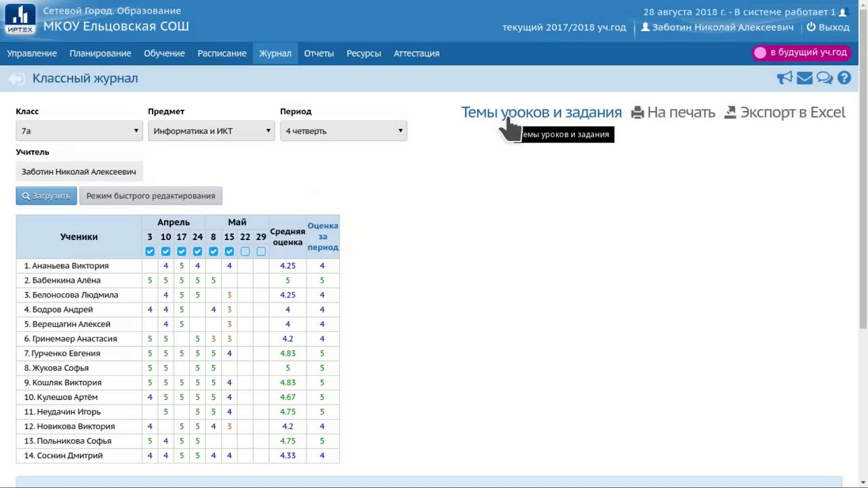The width and height of the screenshot is (868, 488).
Task: Click student row Новикова Виктория
Action: [x=178, y=426]
